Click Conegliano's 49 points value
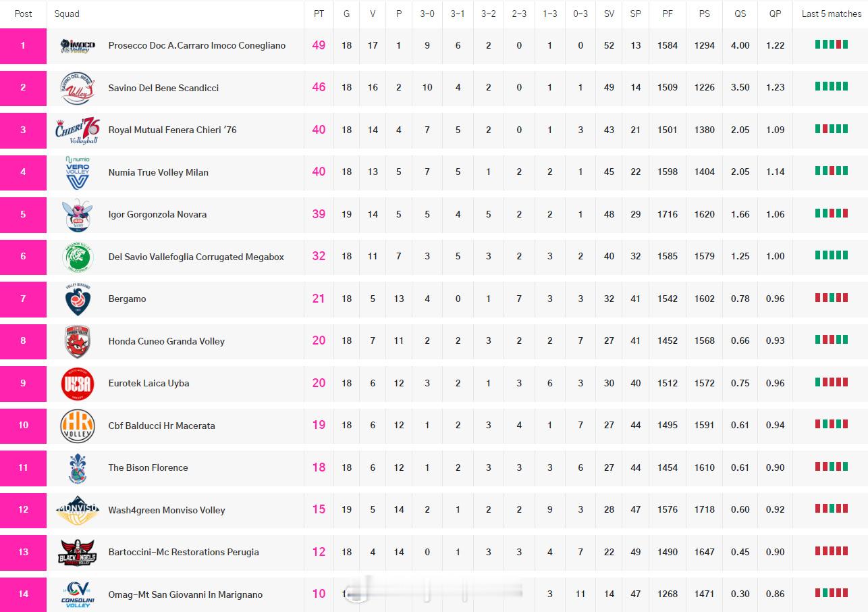Screen dimensions: 868x612 [x=319, y=45]
